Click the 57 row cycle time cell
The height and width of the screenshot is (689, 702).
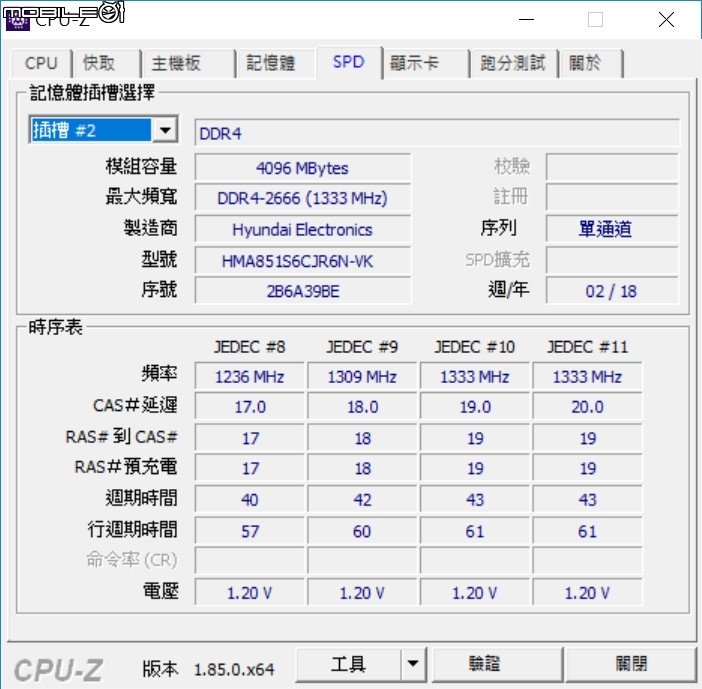pyautogui.click(x=250, y=531)
